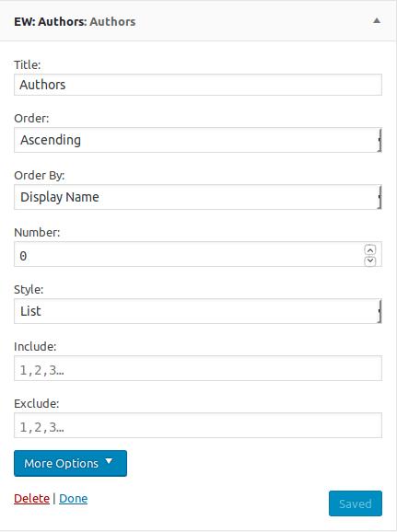The height and width of the screenshot is (532, 397).
Task: Decrease Number using the down stepper arrow
Action: pyautogui.click(x=370, y=260)
